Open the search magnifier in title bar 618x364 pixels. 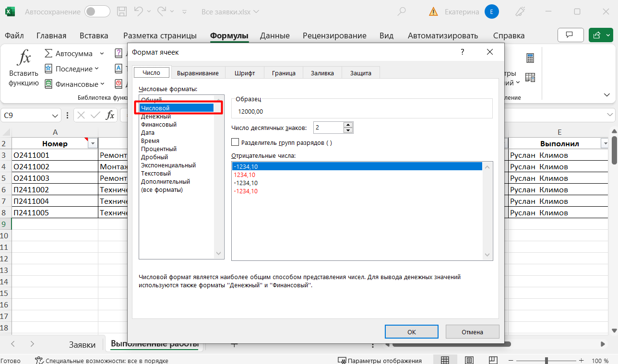pos(402,12)
